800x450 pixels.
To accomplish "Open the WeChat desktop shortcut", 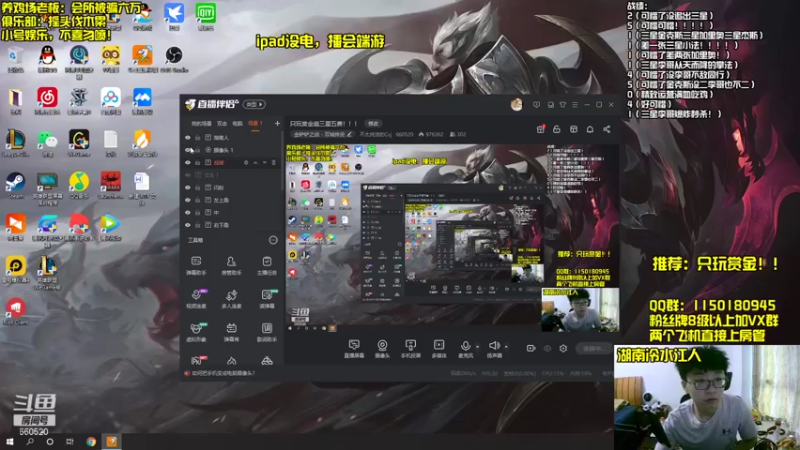I will 47,143.
